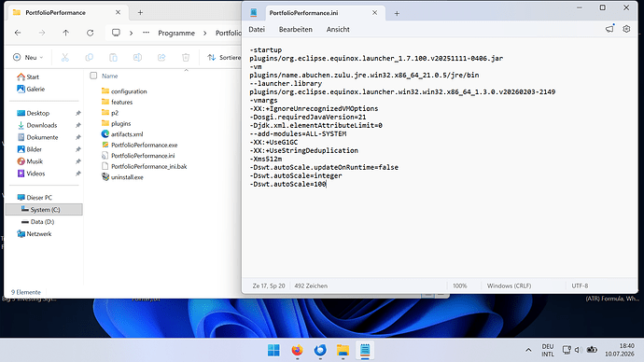This screenshot has height=362, width=644.
Task: Open the volume control in tray
Action: click(579, 350)
